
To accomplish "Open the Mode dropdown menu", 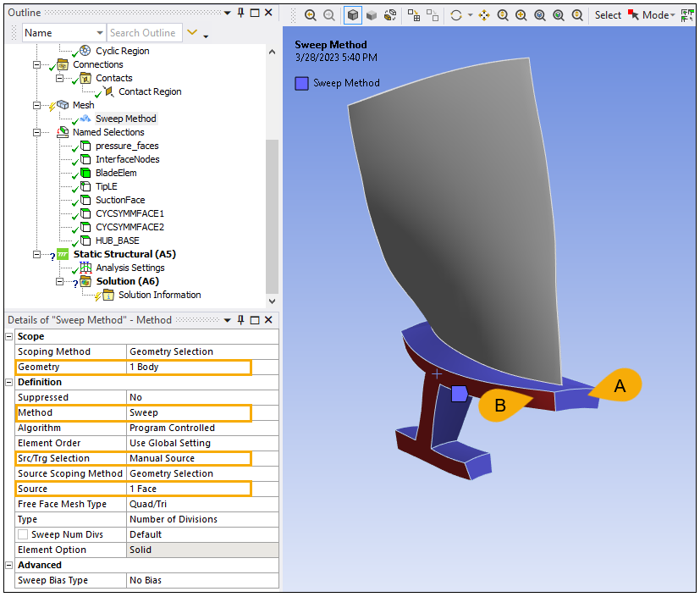I will coord(659,15).
